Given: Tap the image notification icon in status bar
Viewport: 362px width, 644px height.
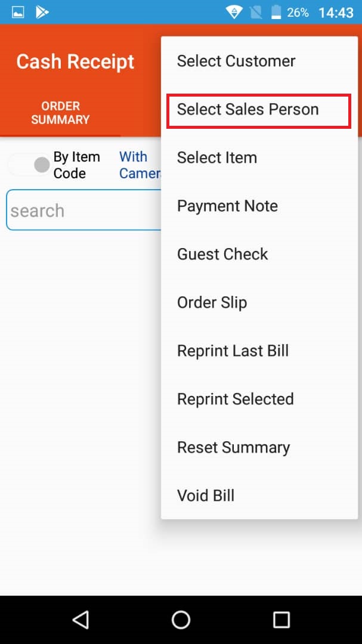Looking at the screenshot, I should (x=18, y=12).
